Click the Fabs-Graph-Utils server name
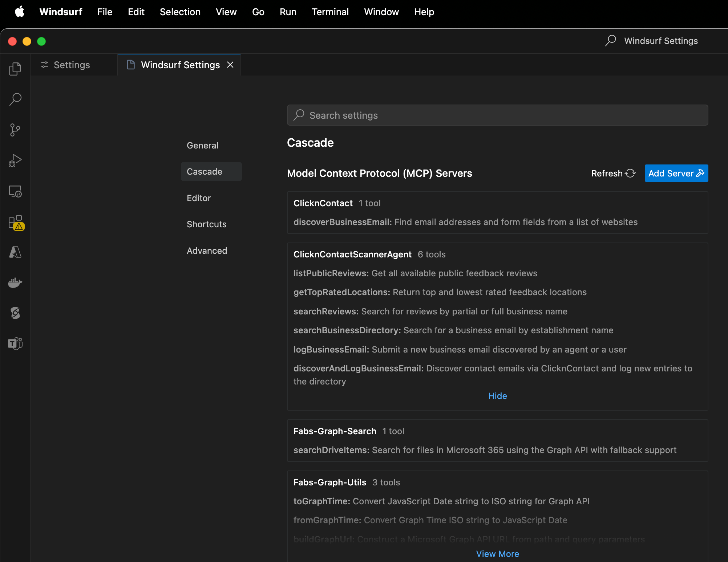The image size is (728, 562). [329, 482]
